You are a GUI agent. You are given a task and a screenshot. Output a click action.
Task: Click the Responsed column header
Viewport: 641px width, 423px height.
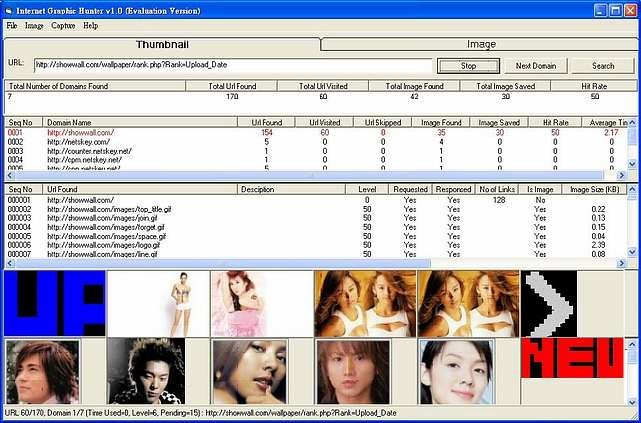click(453, 189)
